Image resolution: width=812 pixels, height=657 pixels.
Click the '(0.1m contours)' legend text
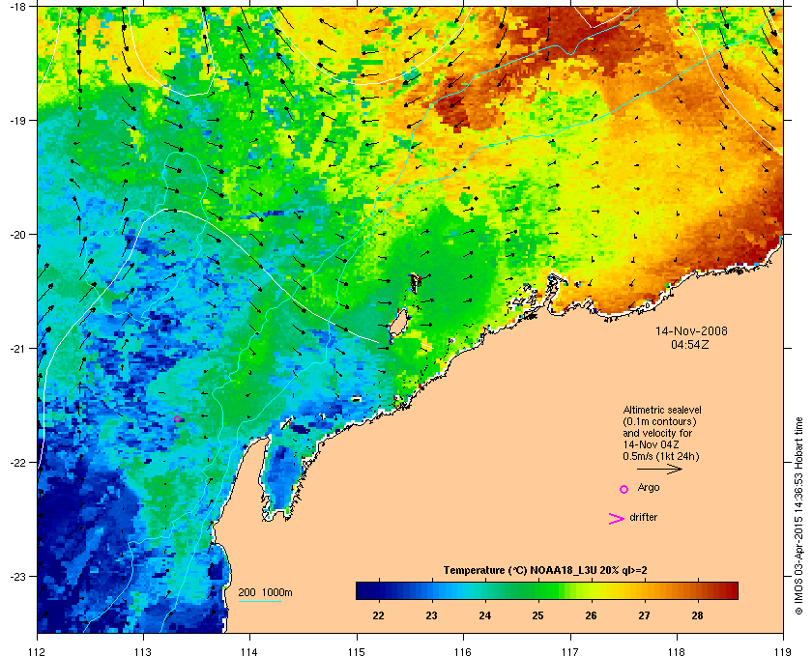(x=659, y=421)
